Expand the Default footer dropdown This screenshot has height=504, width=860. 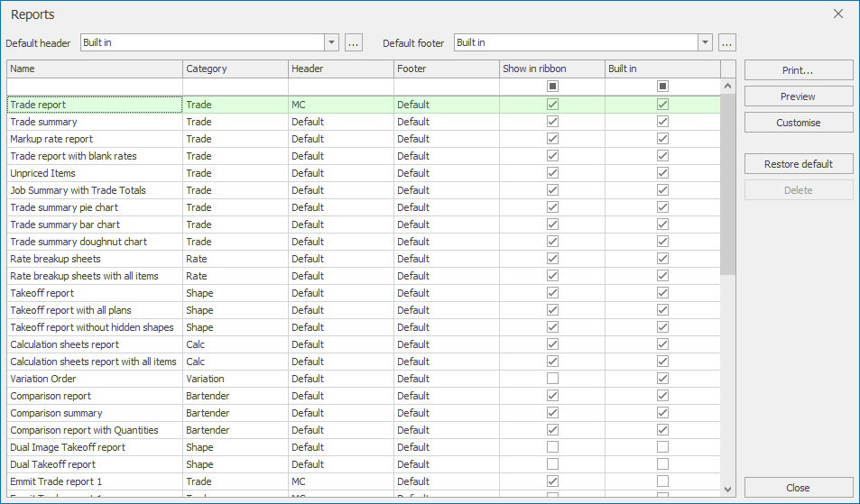tap(705, 43)
